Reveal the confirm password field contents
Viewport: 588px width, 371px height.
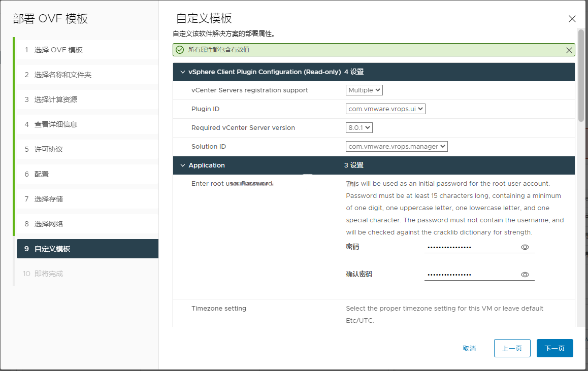coord(525,275)
